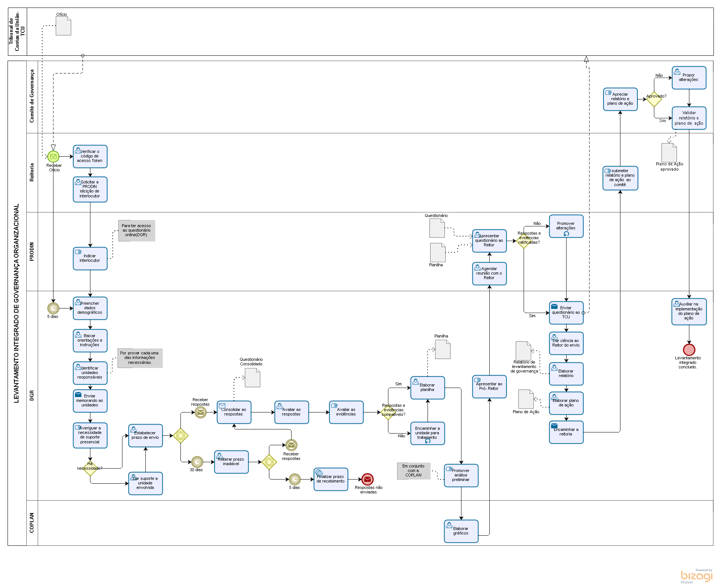Click the Ofício document icon in TCU pool
The width and height of the screenshot is (721, 588).
coord(63,26)
